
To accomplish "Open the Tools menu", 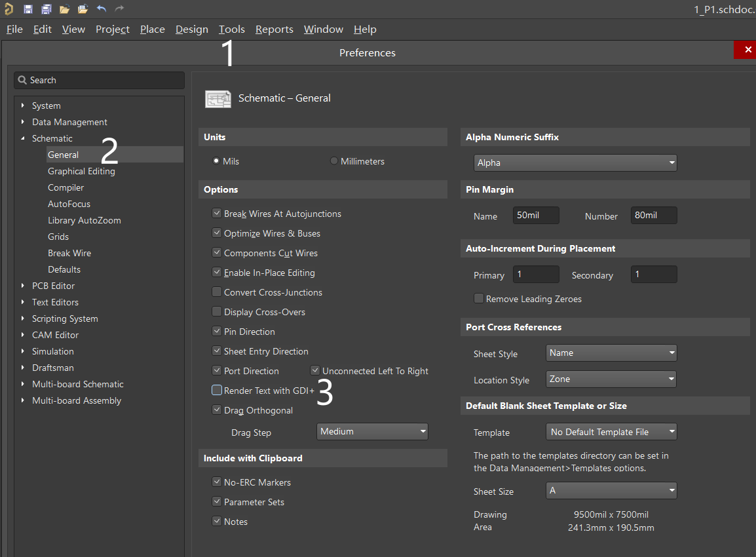I will 231,29.
